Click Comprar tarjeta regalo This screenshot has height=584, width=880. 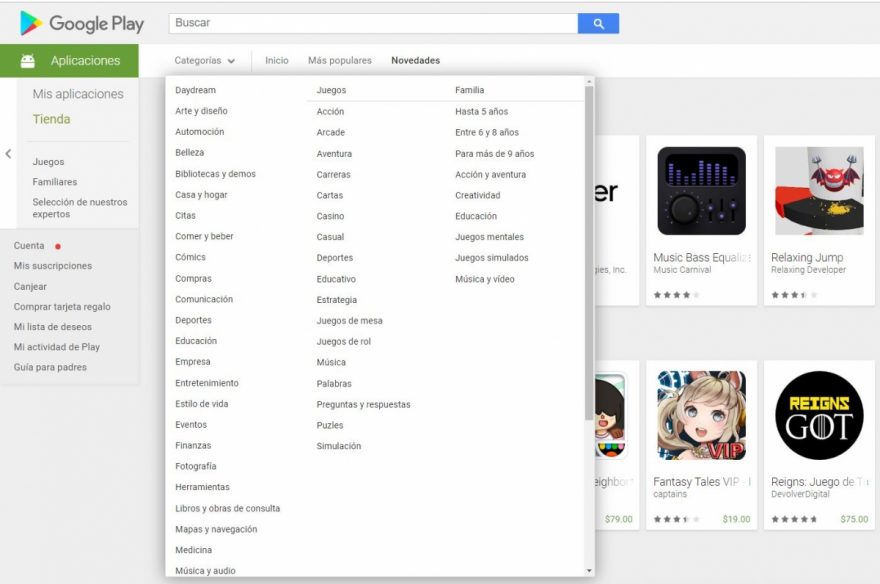tap(62, 307)
